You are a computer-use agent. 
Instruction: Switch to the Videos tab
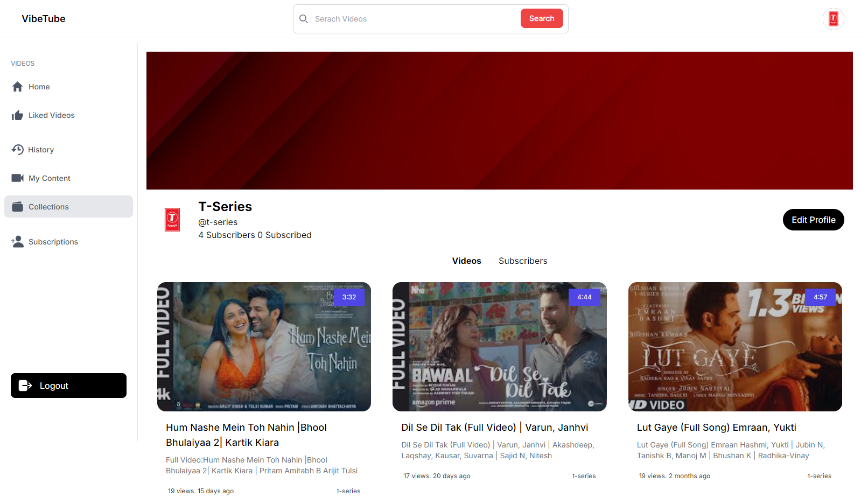(x=467, y=261)
